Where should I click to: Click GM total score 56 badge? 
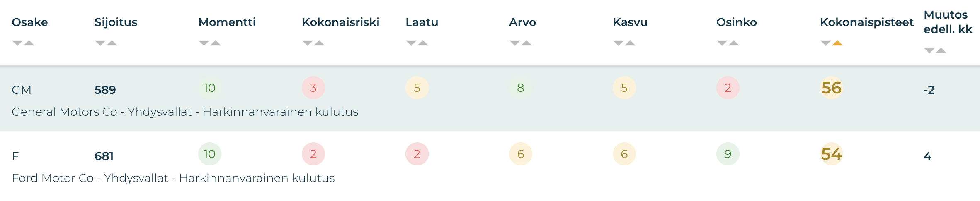(x=831, y=88)
